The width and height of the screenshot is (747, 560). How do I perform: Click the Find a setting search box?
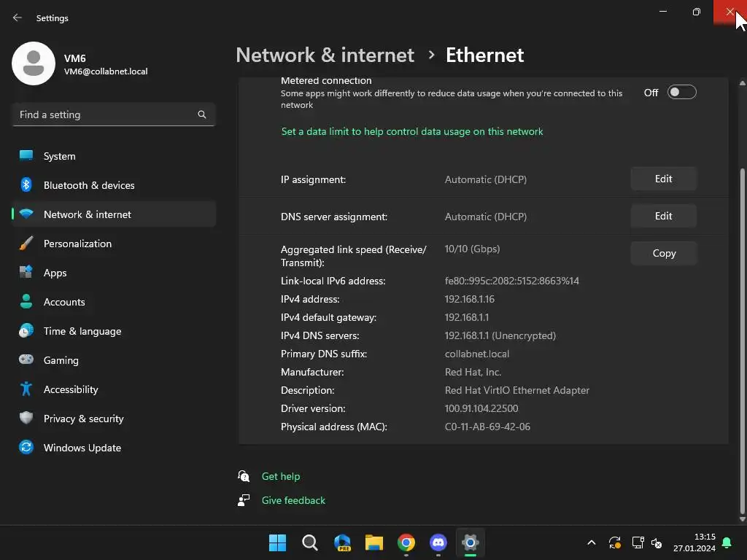[x=107, y=114]
